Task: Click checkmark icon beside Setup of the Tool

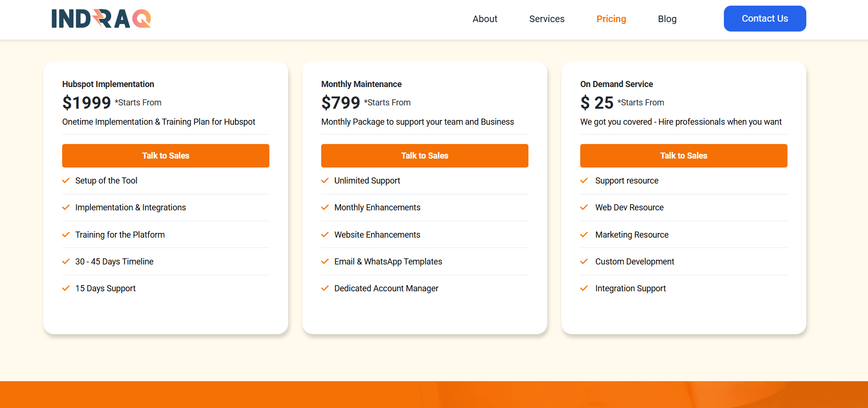Action: (x=66, y=181)
